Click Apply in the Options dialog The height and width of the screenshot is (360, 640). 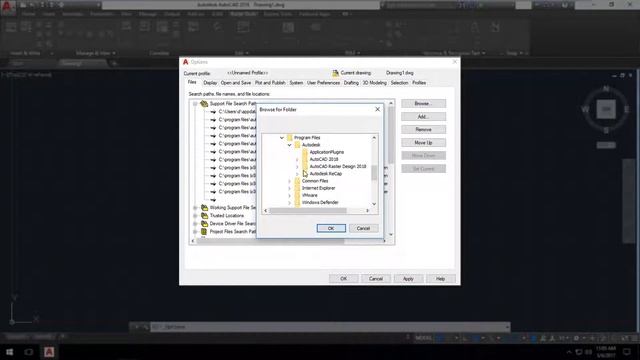pyautogui.click(x=408, y=279)
